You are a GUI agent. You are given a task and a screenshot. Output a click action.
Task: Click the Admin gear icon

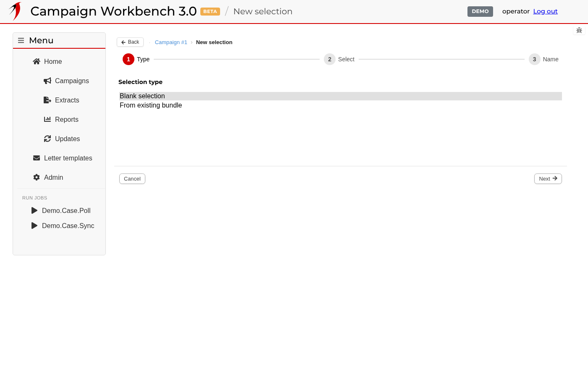point(37,177)
